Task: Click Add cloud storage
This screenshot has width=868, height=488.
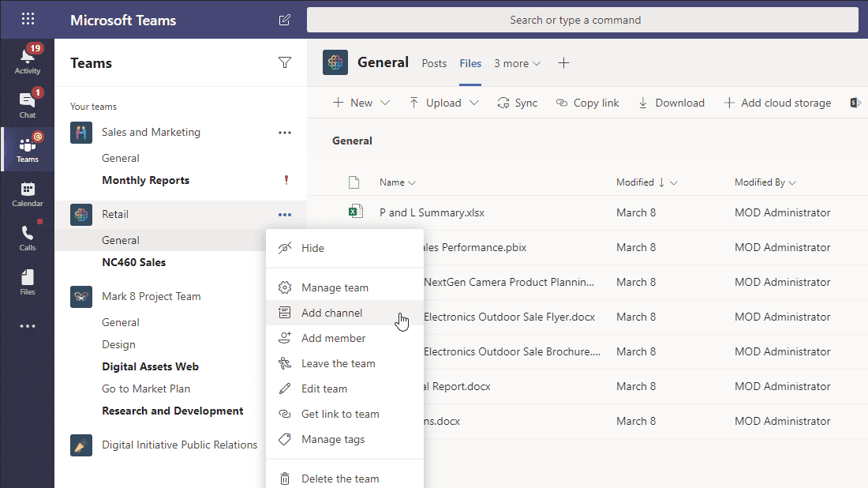Action: coord(777,103)
